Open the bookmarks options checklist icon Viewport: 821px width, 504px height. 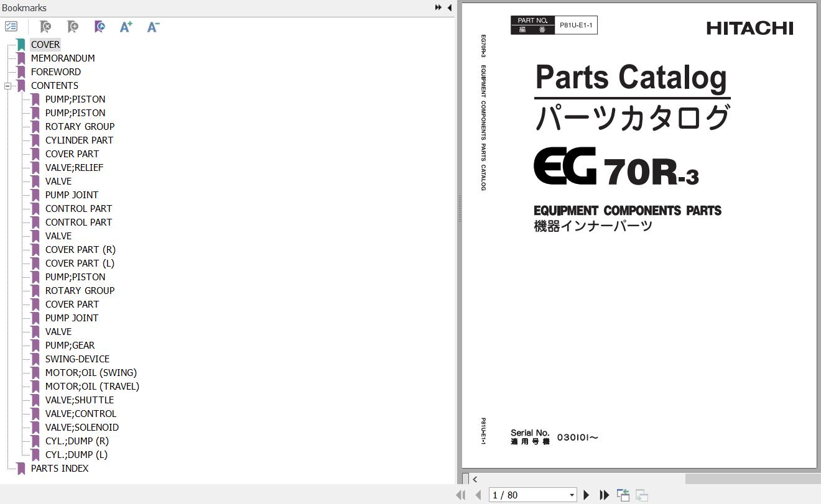11,27
